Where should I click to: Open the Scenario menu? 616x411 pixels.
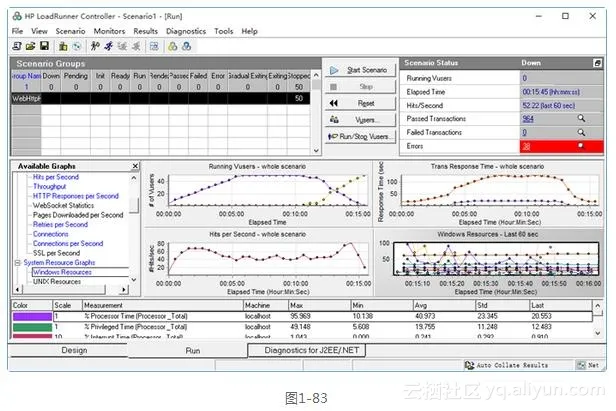(70, 31)
